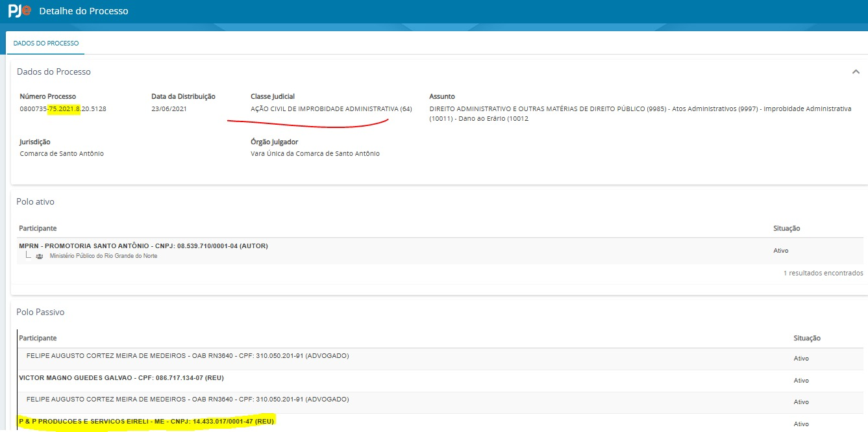Viewport: 868px width, 432px height.
Task: Click the Número Processo label
Action: [47, 96]
